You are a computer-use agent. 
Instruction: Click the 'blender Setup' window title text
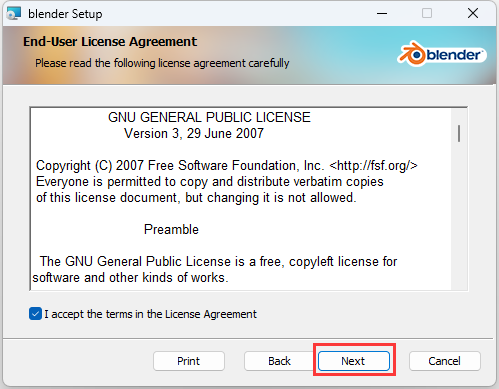click(65, 14)
